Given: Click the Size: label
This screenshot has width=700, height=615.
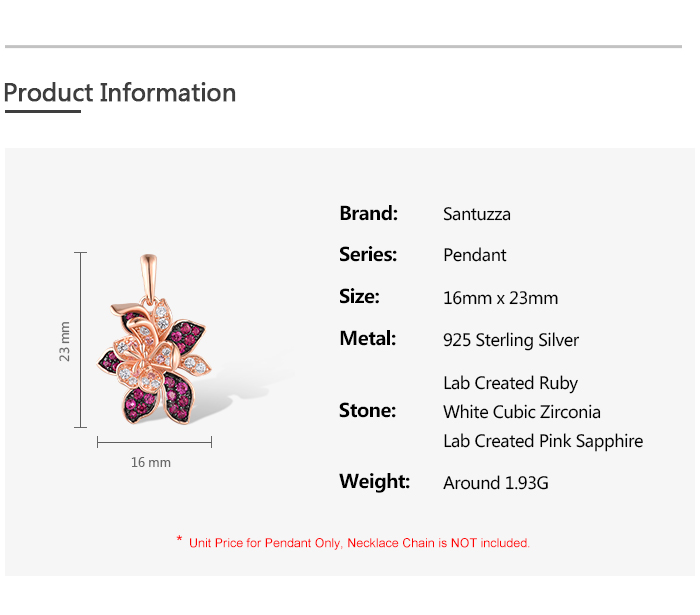Looking at the screenshot, I should click(359, 297).
